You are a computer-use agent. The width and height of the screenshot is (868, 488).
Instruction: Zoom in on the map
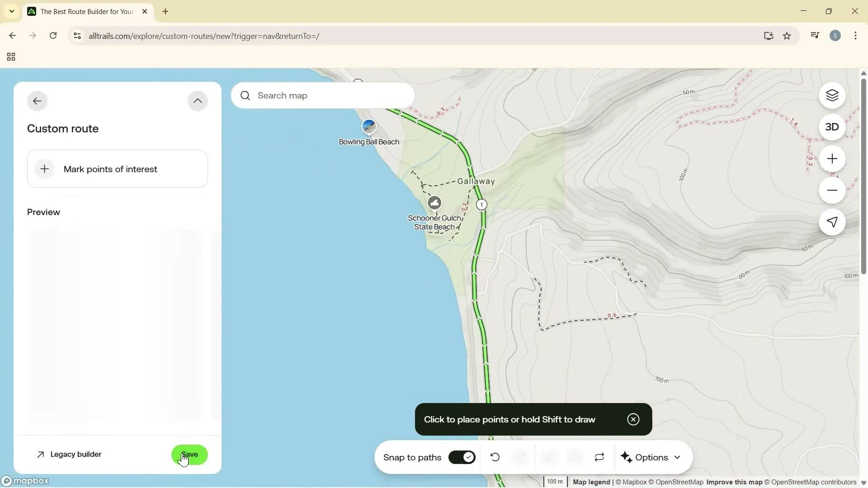[832, 159]
